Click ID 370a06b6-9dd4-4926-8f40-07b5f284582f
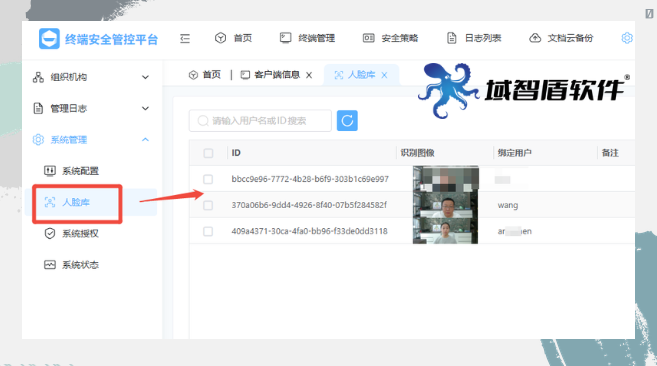Image resolution: width=657 pixels, height=366 pixels. click(309, 205)
